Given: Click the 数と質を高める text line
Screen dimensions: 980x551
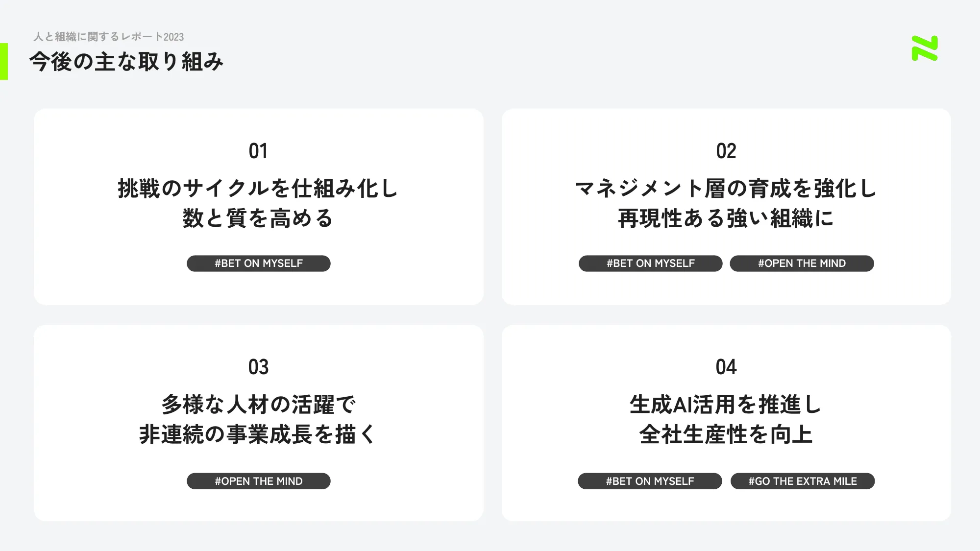Looking at the screenshot, I should click(258, 218).
